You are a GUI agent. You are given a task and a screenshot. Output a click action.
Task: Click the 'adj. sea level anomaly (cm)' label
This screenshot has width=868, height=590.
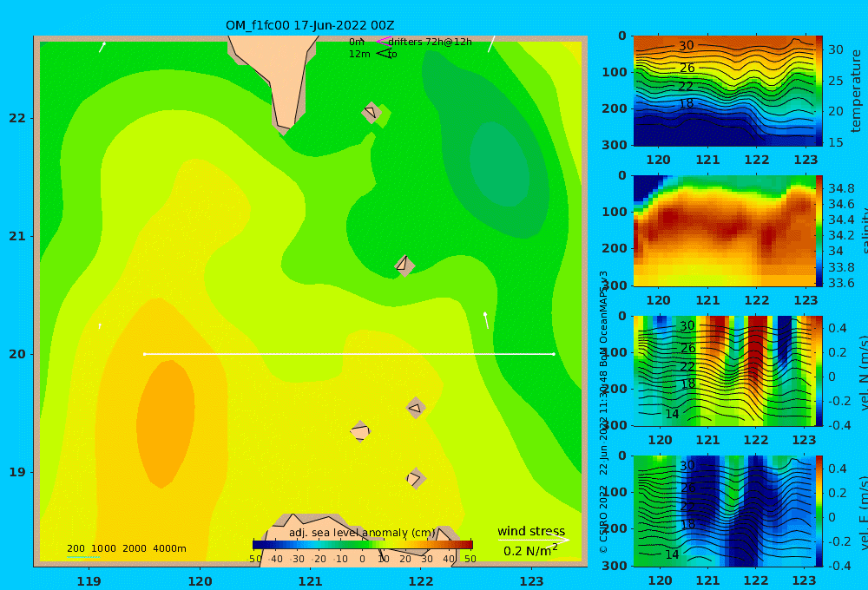click(x=362, y=533)
